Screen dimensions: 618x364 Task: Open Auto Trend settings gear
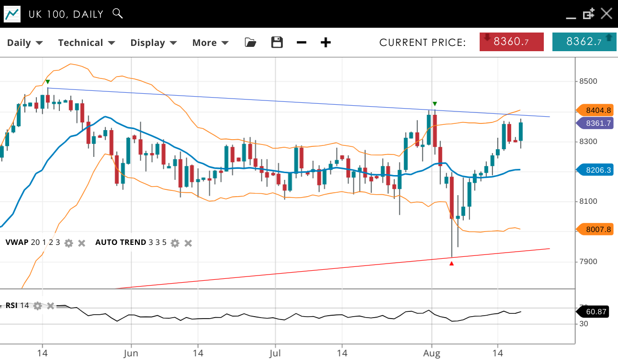tap(175, 243)
